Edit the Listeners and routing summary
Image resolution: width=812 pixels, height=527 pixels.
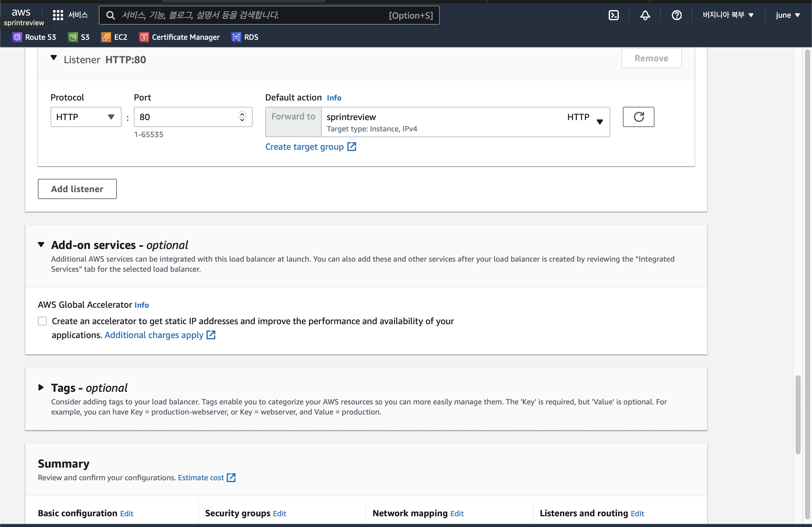[x=637, y=513]
